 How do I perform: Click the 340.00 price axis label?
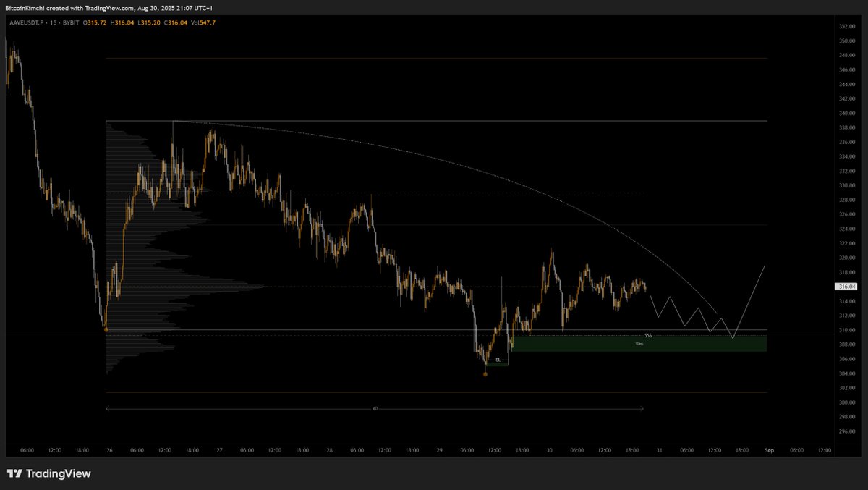[847, 113]
